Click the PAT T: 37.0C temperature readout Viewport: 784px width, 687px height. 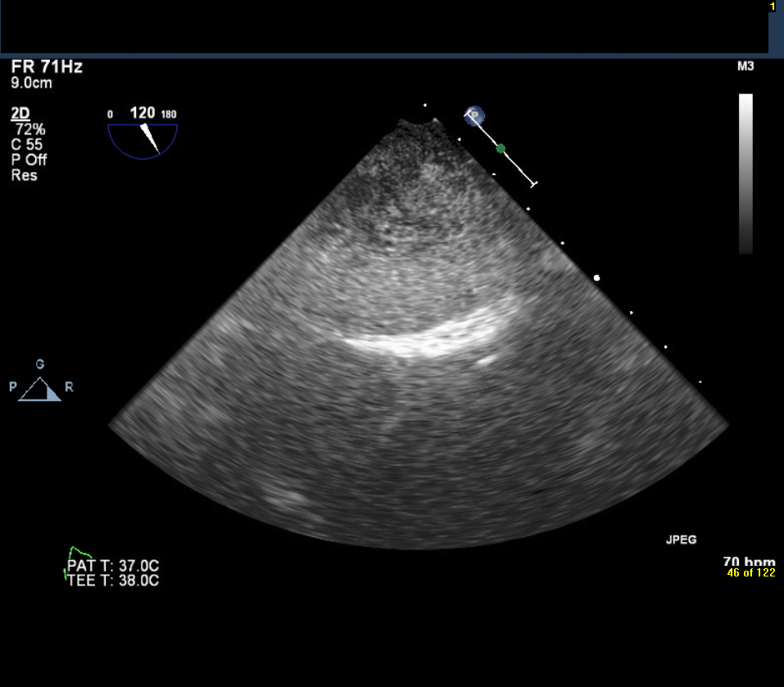click(x=113, y=567)
